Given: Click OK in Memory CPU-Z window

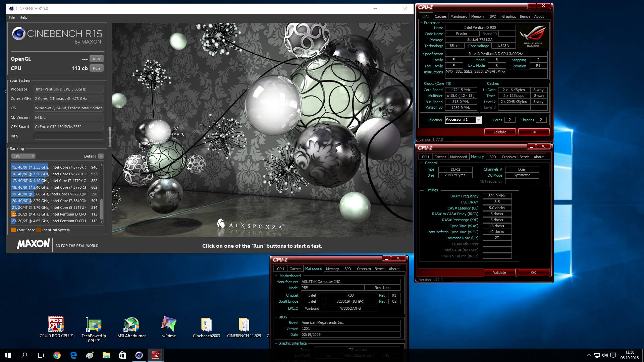Looking at the screenshot, I should tap(533, 273).
